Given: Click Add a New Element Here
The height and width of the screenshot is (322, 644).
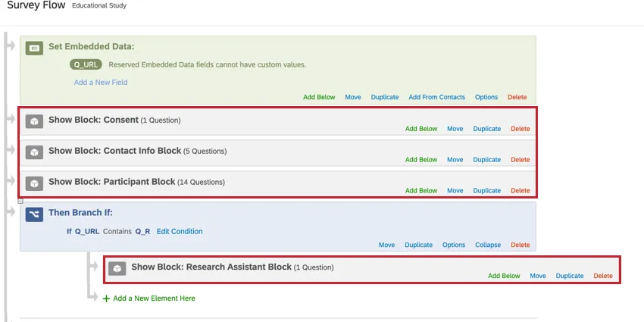Looking at the screenshot, I should [x=154, y=299].
